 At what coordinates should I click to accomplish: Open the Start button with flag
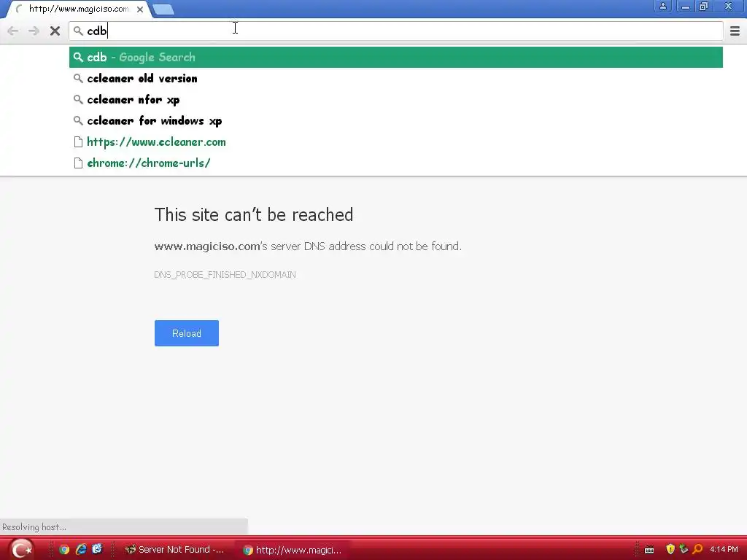tap(20, 549)
